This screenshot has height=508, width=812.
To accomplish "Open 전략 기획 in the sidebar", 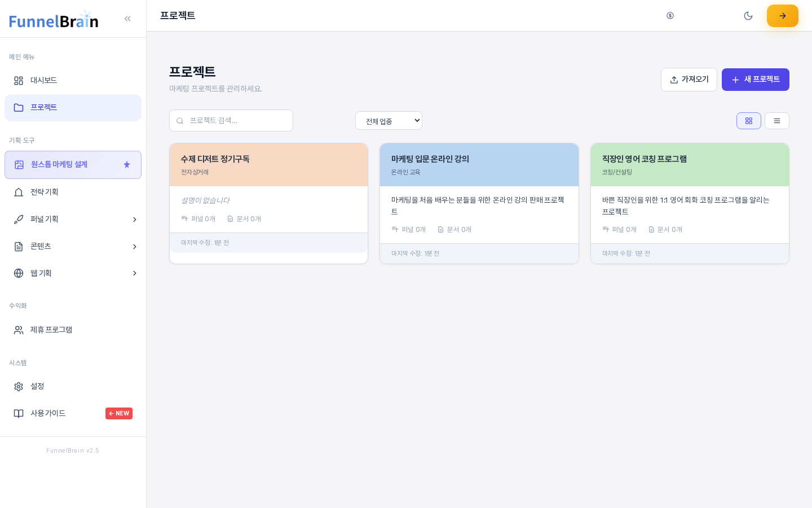I will pos(73,192).
